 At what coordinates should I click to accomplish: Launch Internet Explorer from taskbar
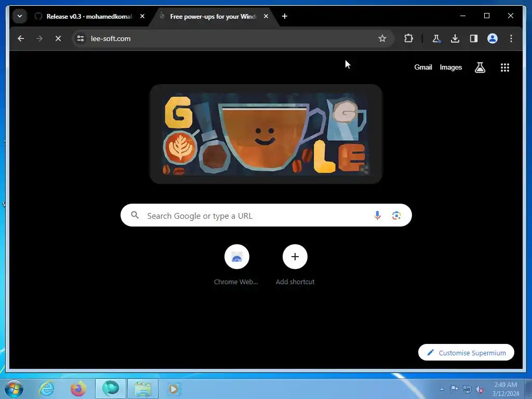point(46,389)
